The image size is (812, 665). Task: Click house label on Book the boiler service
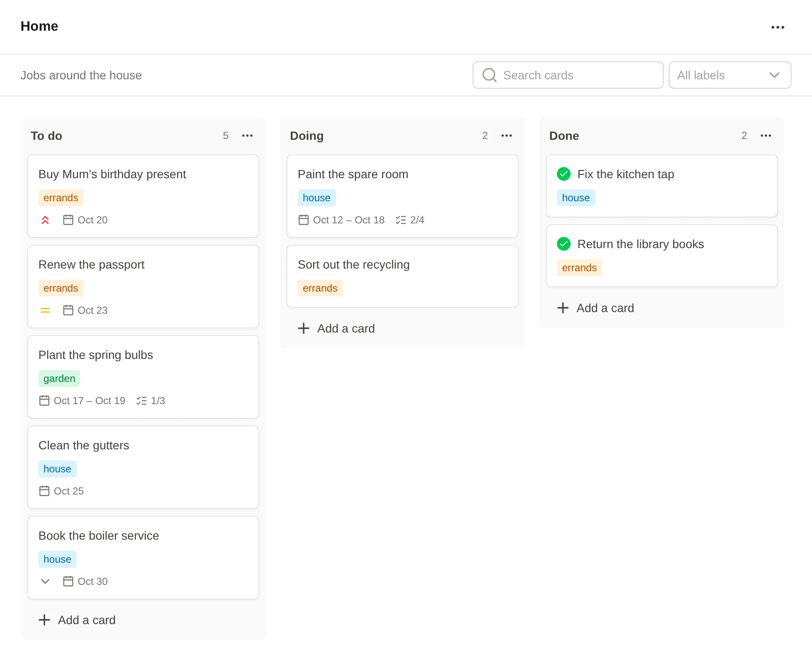coord(58,559)
